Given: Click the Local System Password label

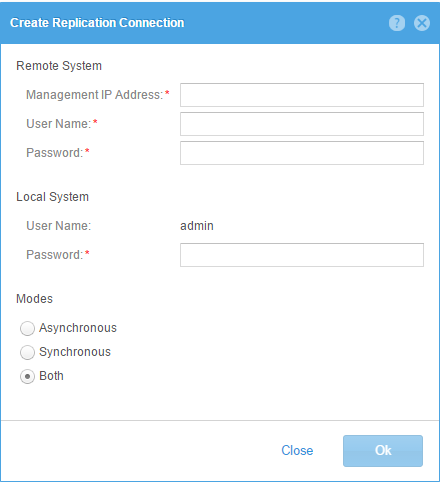Looking at the screenshot, I should click(x=55, y=255).
